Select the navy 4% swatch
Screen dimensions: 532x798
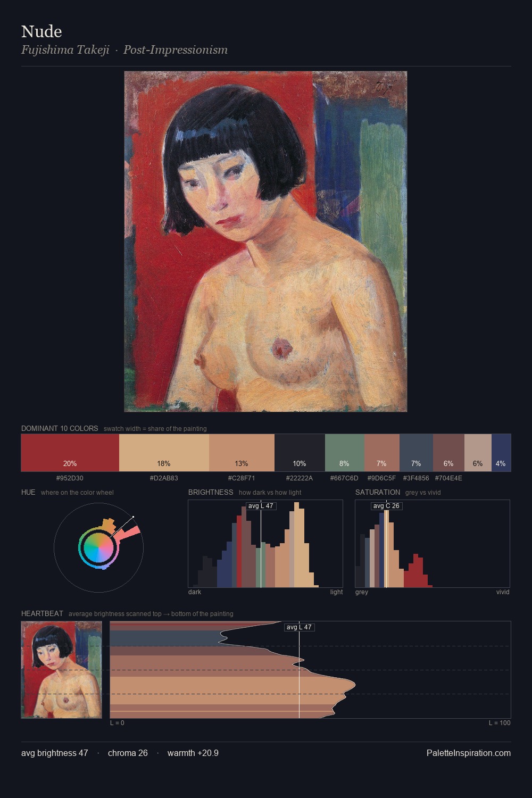501,453
